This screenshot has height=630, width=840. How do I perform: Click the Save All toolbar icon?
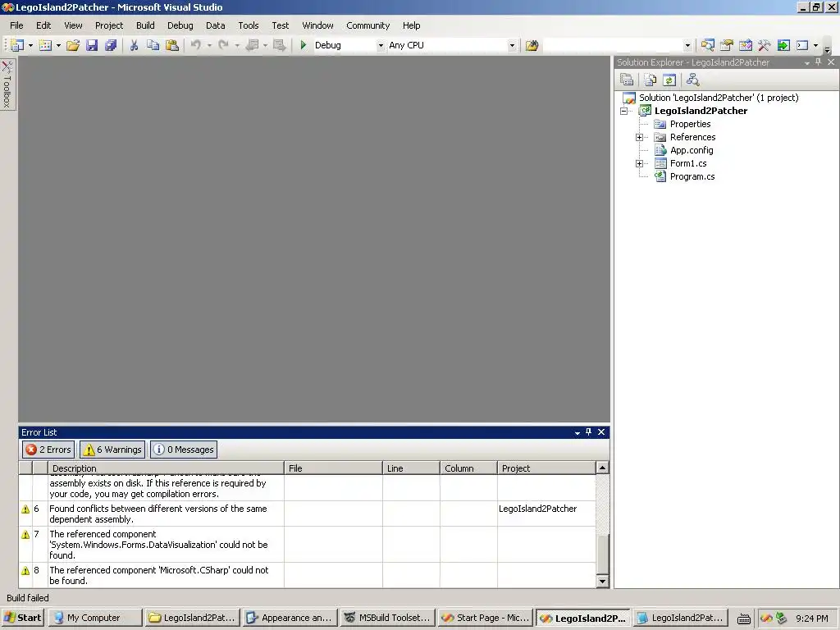111,46
